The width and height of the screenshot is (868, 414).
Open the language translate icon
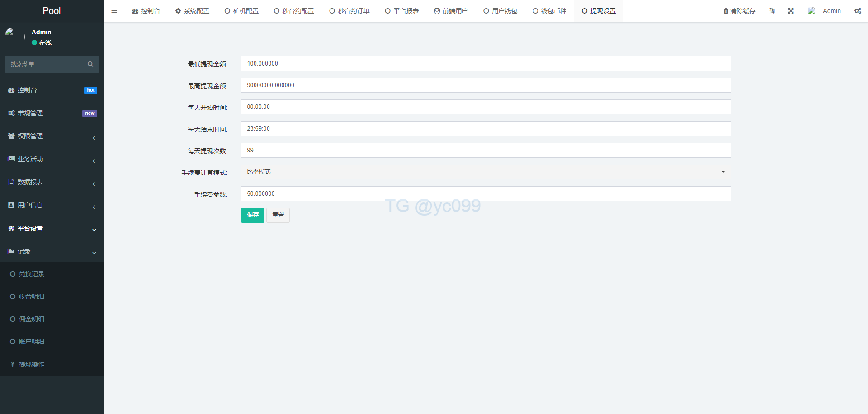772,11
